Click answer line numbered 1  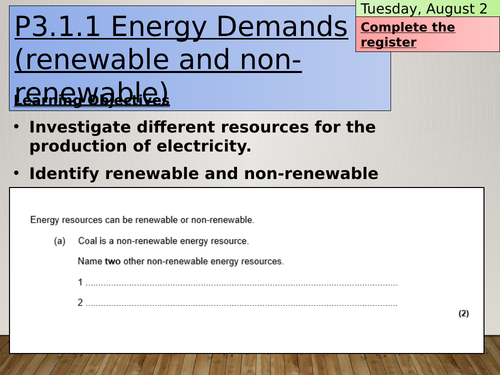238,282
